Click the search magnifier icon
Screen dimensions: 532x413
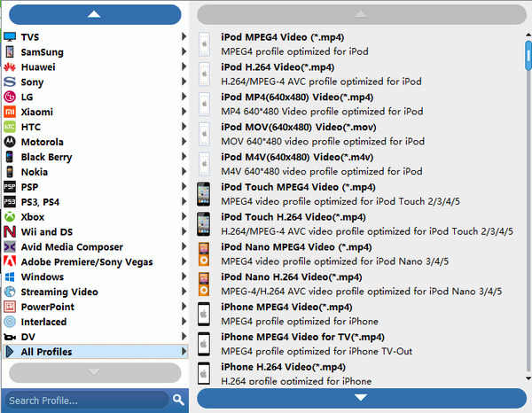point(178,400)
